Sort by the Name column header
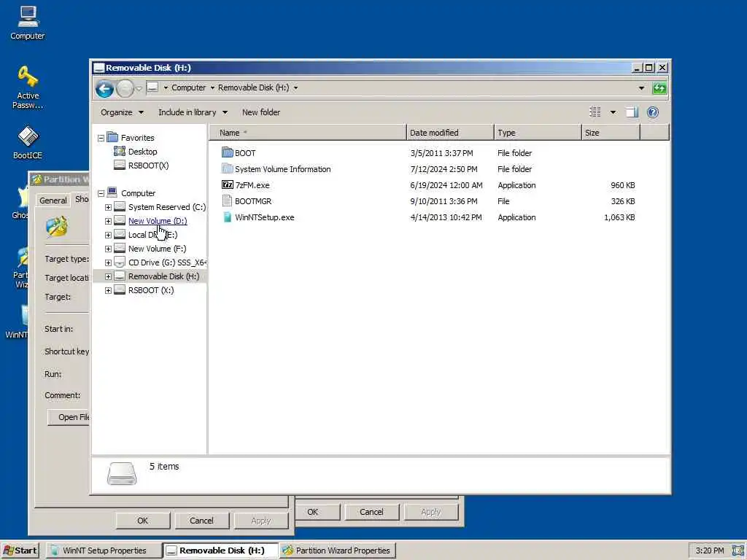Screen dimensions: 747x560 point(307,133)
